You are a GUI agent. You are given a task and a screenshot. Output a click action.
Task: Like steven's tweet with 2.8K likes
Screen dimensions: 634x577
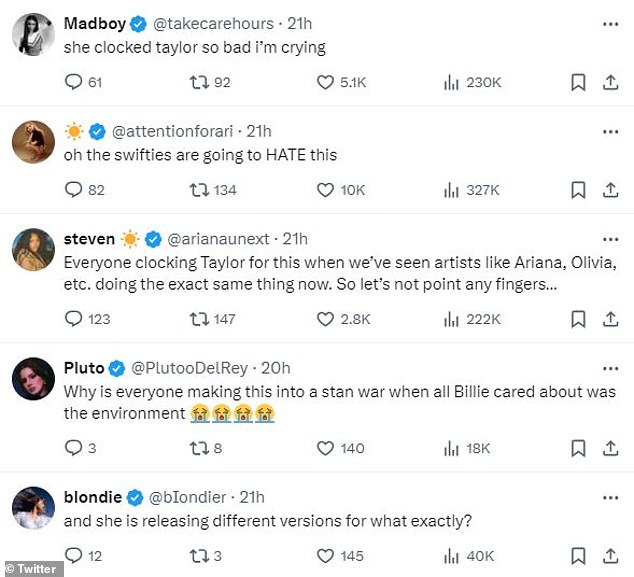point(325,319)
